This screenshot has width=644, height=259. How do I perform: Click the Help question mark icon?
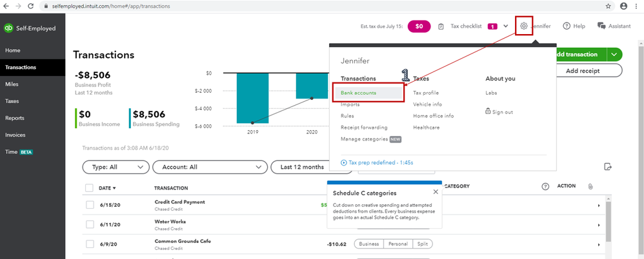point(567,26)
